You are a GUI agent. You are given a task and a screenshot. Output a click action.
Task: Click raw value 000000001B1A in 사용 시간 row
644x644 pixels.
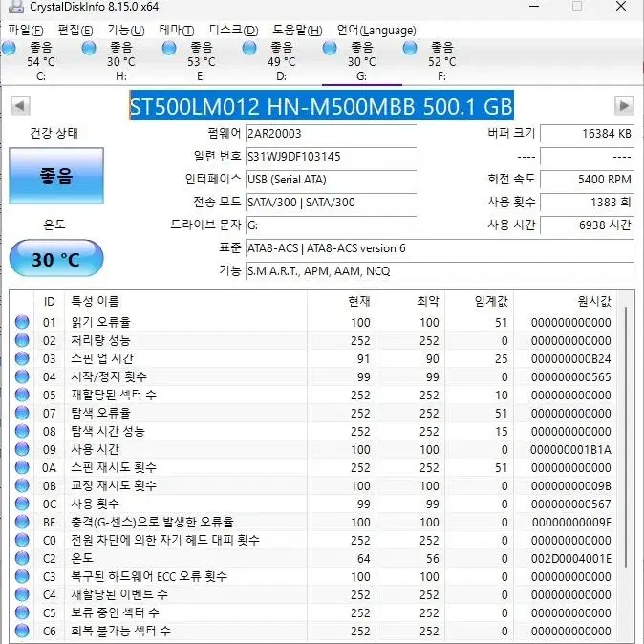570,450
